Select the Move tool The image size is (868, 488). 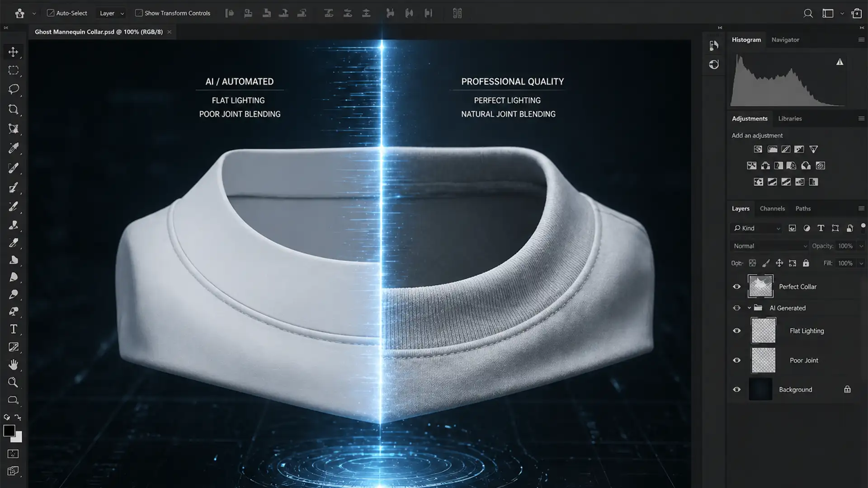[x=13, y=52]
